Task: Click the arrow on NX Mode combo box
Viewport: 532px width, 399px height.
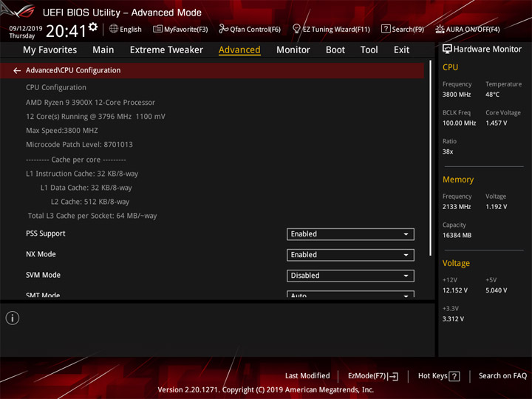Action: 406,255
